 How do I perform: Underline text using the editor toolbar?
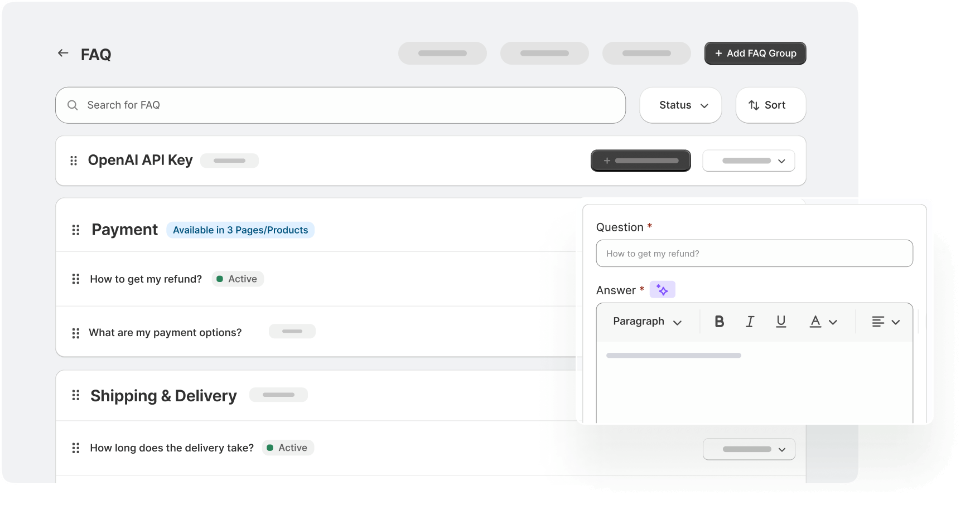[x=781, y=321]
